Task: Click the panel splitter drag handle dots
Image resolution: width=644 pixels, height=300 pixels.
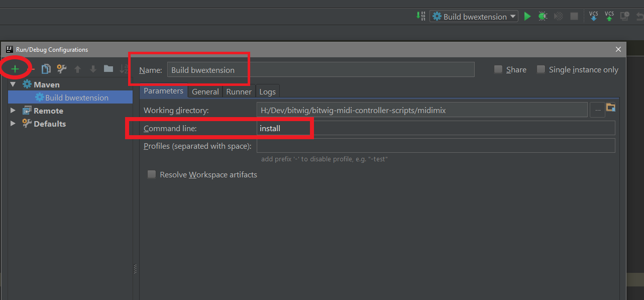Action: click(135, 269)
